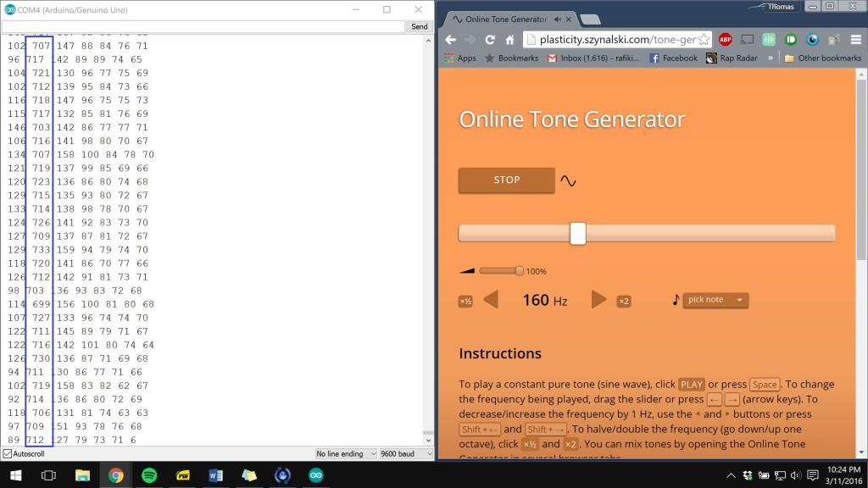Click the serial monitor text input field
This screenshot has height=488, width=868.
click(x=203, y=27)
